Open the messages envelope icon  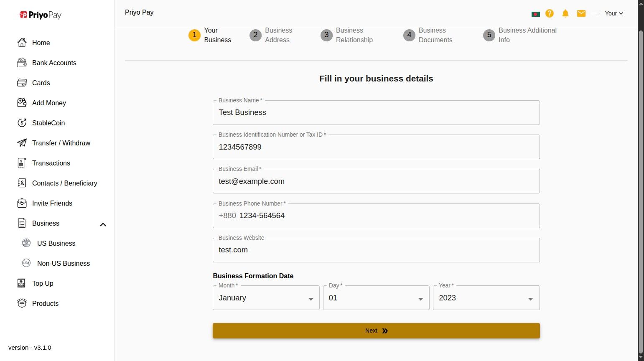pyautogui.click(x=581, y=13)
